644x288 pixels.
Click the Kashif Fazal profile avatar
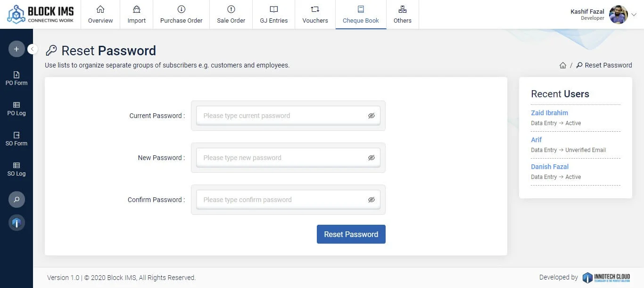point(618,15)
